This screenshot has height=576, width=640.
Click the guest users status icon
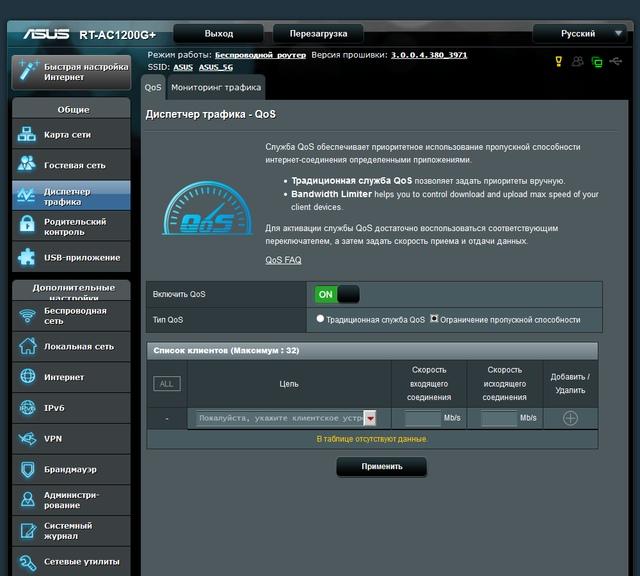[577, 61]
